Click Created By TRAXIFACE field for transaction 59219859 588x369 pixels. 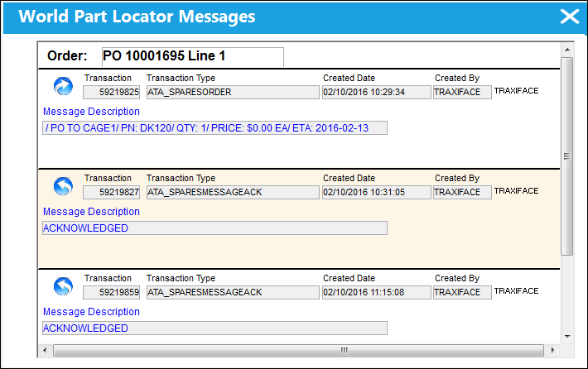pos(462,292)
